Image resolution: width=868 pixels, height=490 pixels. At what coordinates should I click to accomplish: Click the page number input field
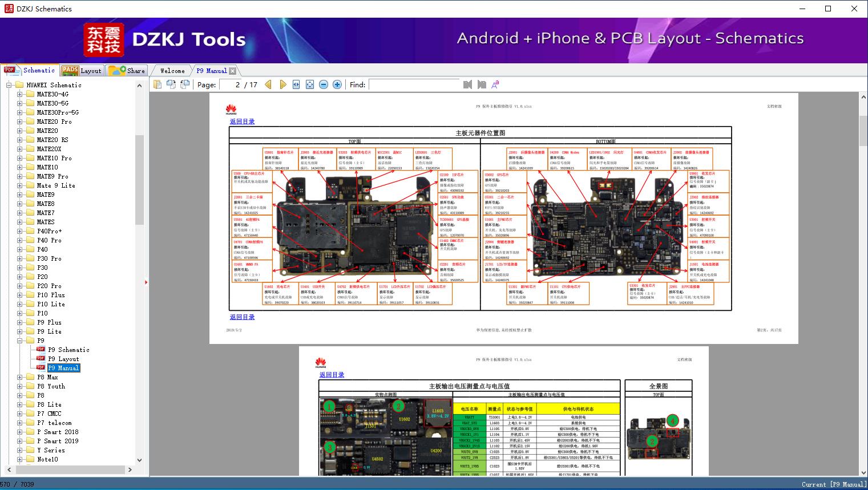[x=231, y=84]
